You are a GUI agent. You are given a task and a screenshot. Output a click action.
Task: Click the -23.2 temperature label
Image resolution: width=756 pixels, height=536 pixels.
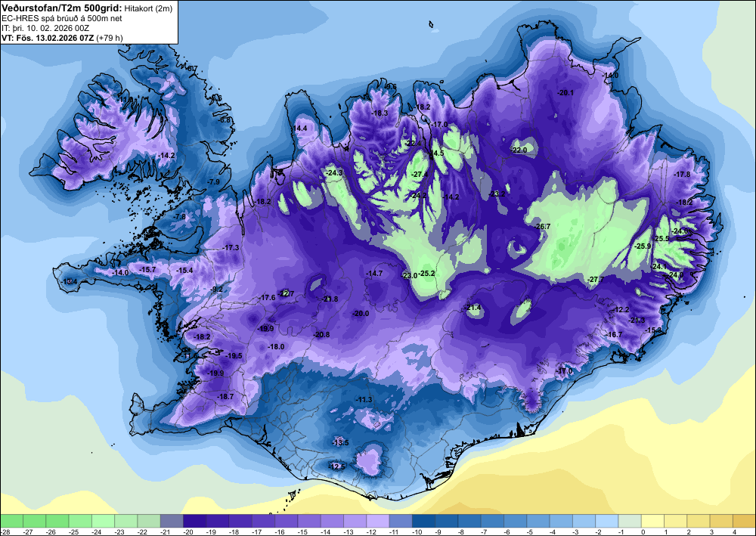point(497,194)
